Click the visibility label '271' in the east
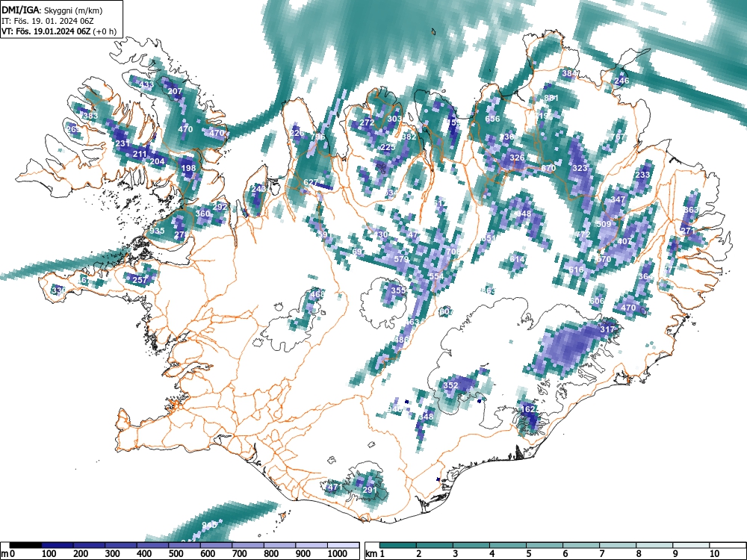747x560 pixels. tap(689, 231)
